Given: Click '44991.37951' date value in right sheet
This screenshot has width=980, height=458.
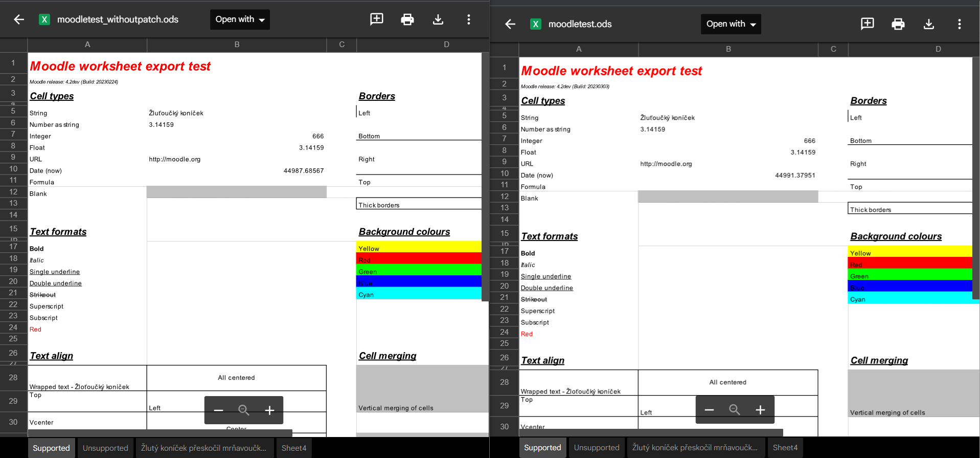Looking at the screenshot, I should coord(795,176).
